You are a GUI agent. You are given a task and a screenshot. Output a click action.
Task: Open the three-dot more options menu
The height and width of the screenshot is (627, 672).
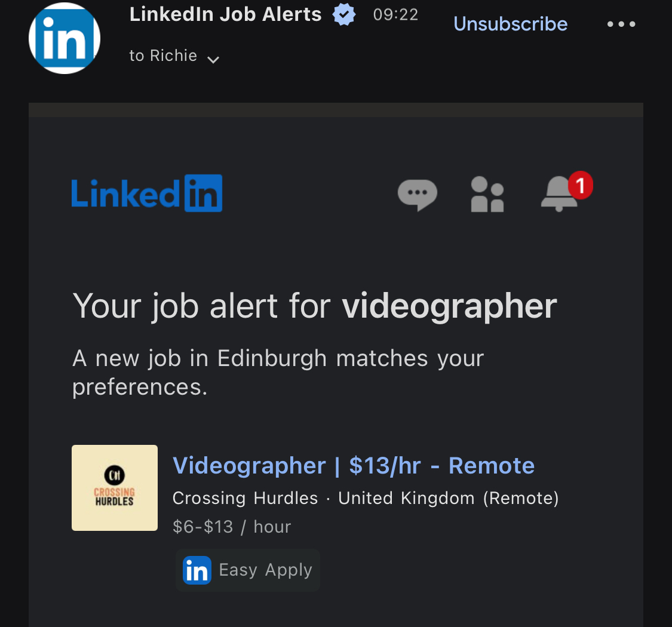[x=621, y=24]
